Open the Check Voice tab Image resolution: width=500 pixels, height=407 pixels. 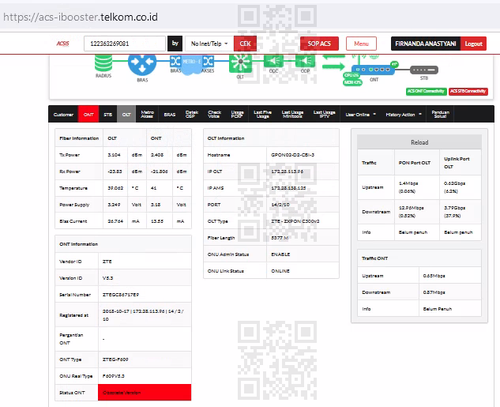(x=214, y=114)
